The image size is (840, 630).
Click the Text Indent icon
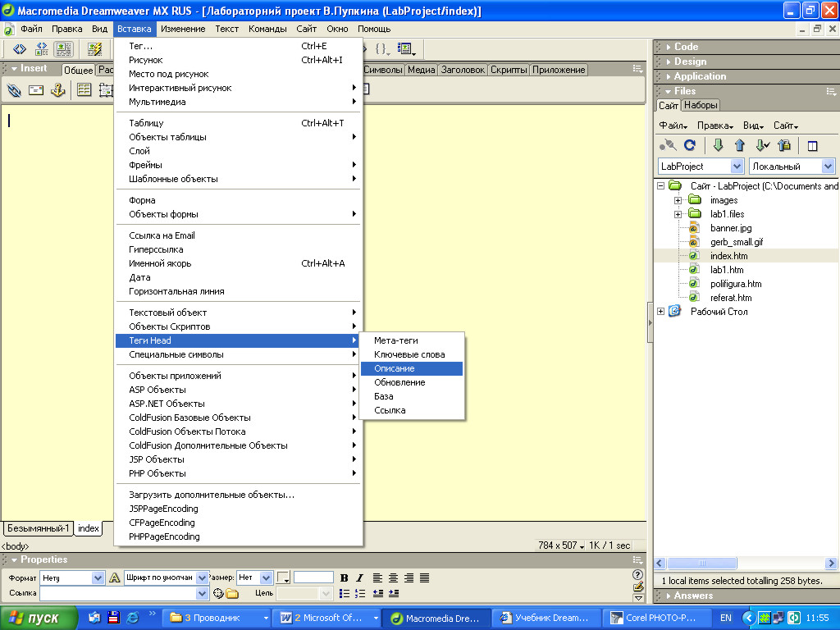coord(394,593)
